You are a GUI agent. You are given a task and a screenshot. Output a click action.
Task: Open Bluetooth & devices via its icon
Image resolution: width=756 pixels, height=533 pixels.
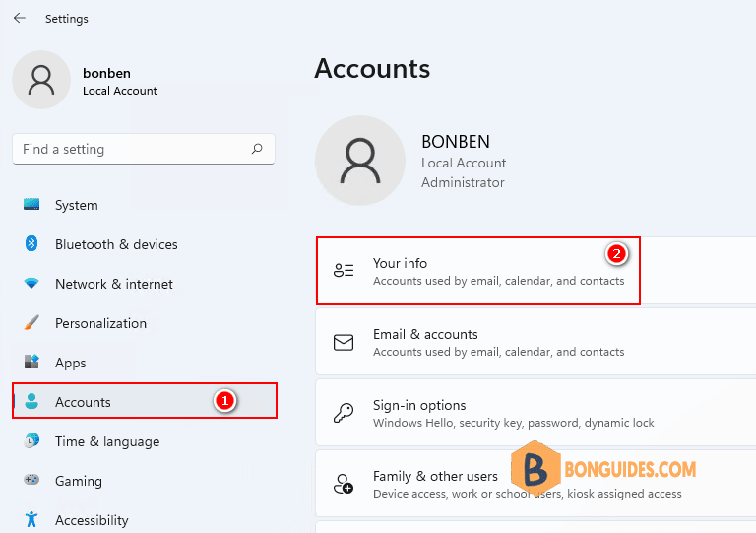pos(31,244)
